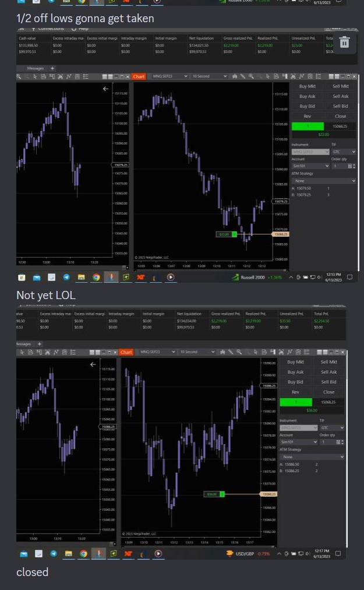Click the $134,021.50 net liquidation cell
Image resolution: width=364 pixels, height=590 pixels.
[199, 45]
